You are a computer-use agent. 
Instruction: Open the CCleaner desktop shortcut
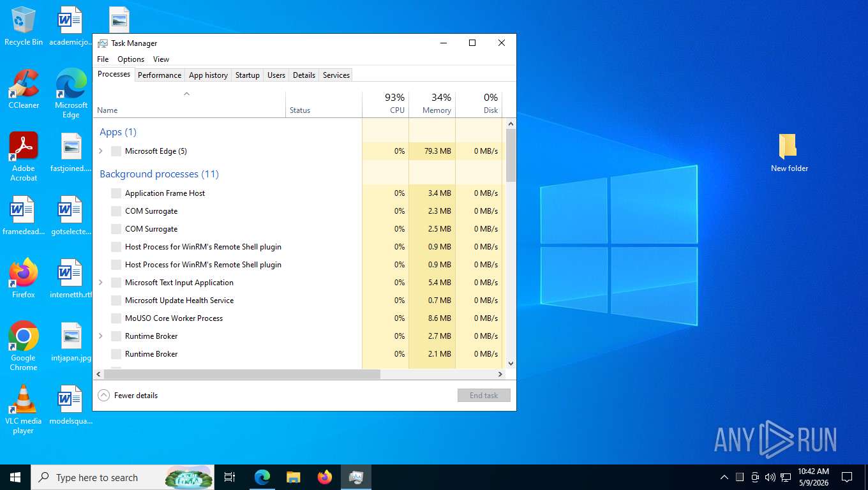pyautogui.click(x=24, y=89)
